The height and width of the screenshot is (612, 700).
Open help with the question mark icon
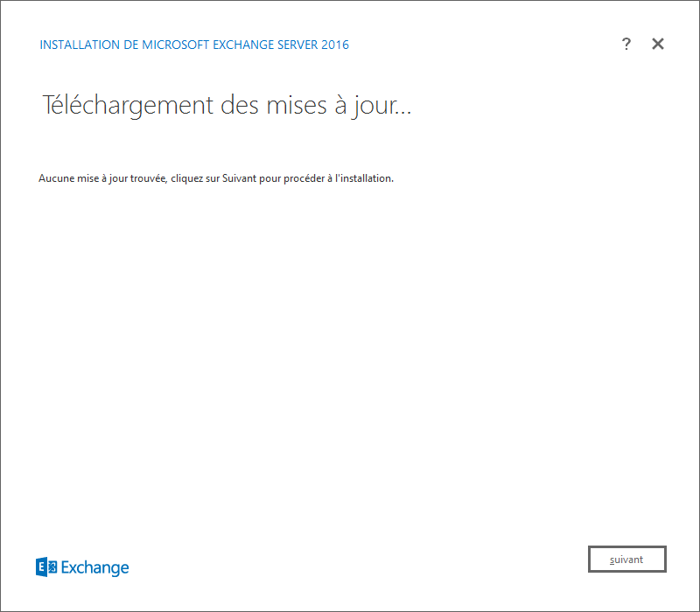(x=626, y=44)
